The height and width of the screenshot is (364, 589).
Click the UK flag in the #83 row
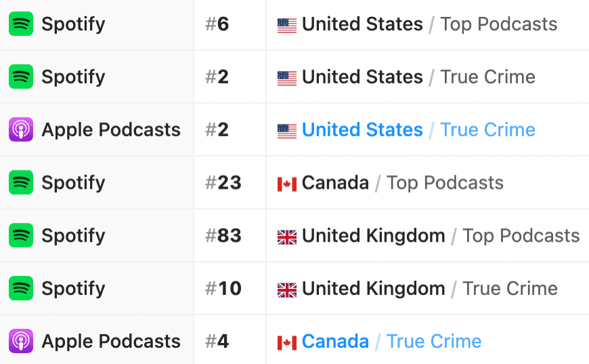pyautogui.click(x=287, y=236)
